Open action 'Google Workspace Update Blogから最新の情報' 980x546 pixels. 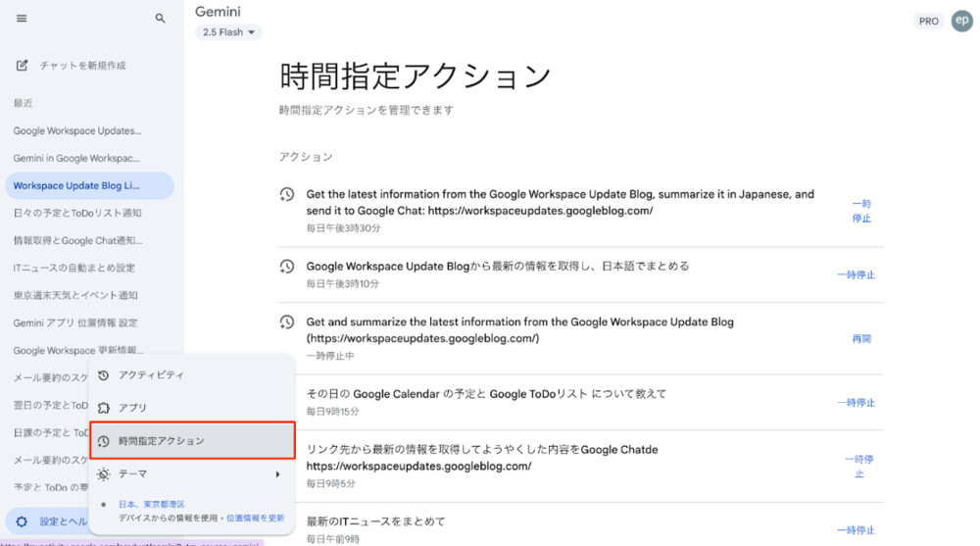coord(498,266)
